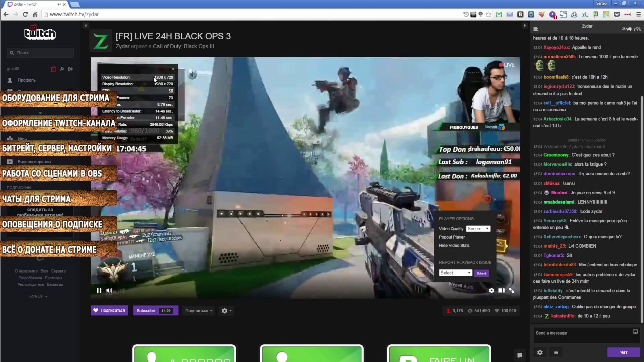The image size is (644, 362).
Task: Open the playback issue Select dropdown
Action: tap(455, 273)
